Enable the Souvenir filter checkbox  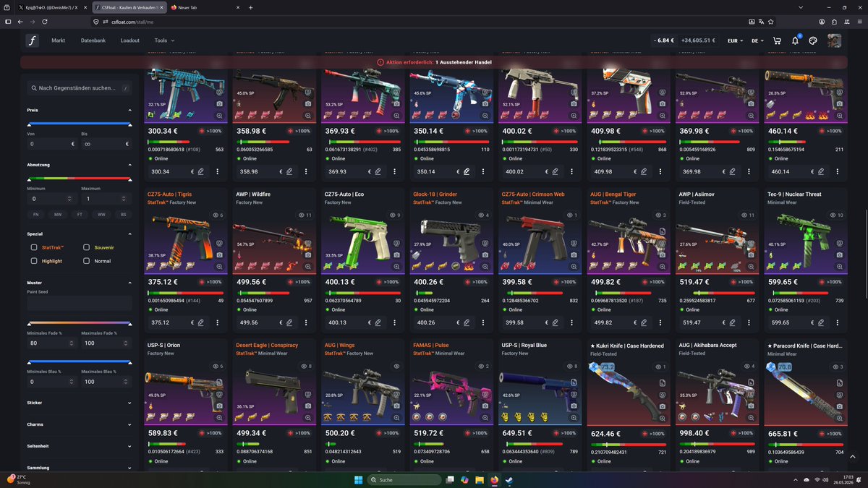point(86,247)
